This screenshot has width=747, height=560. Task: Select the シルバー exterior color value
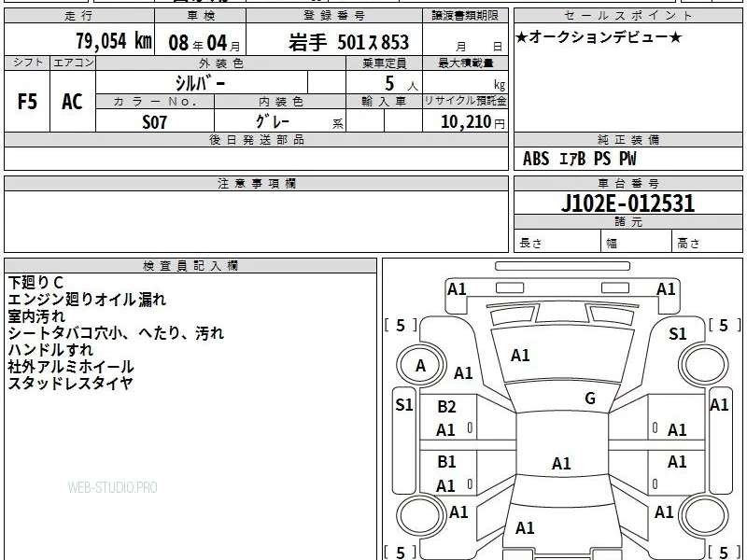pyautogui.click(x=200, y=83)
